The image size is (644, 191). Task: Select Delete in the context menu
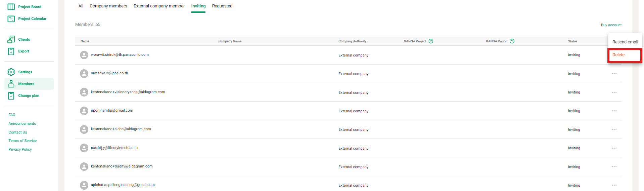pyautogui.click(x=618, y=55)
